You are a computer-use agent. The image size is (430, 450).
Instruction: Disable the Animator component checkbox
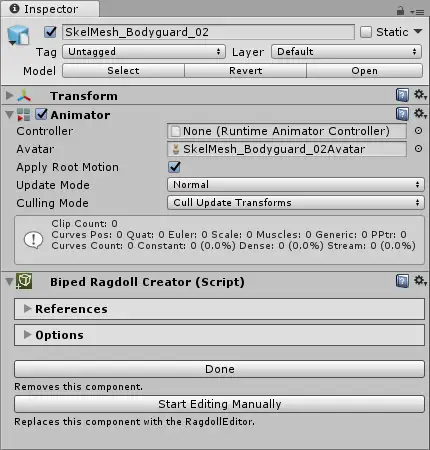(x=41, y=114)
